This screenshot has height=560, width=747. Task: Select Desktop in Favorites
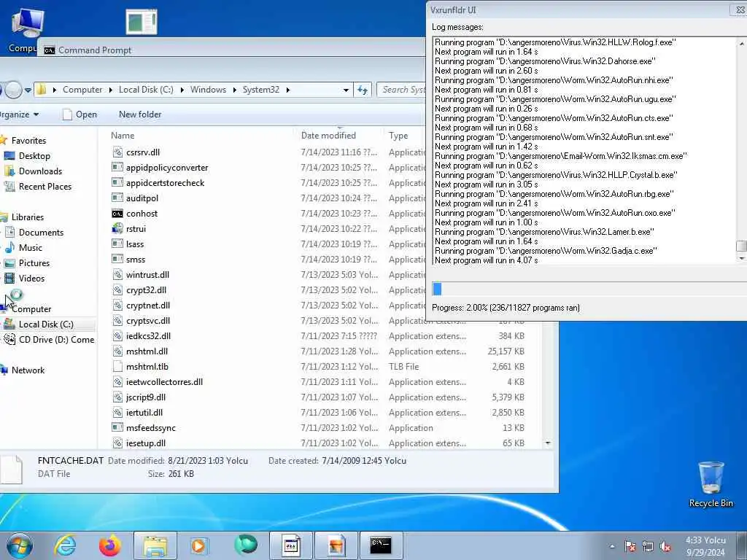(34, 156)
